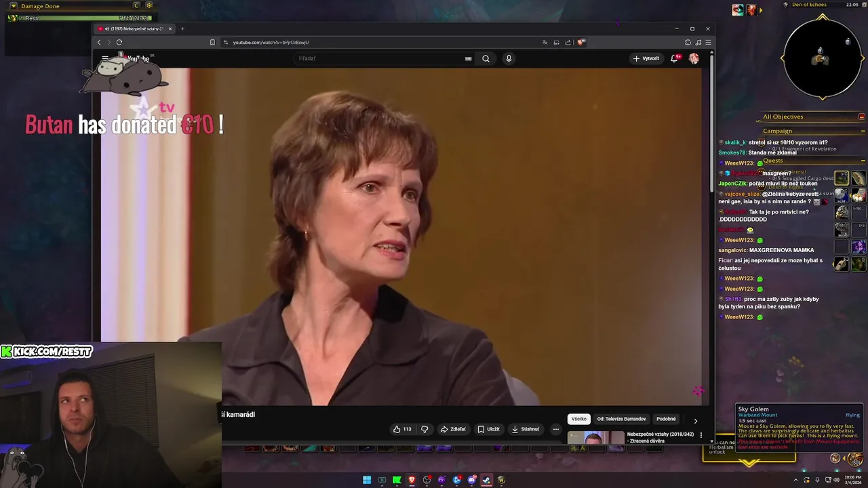Open YouTube account avatar menu
This screenshot has height=488, width=868.
click(694, 58)
